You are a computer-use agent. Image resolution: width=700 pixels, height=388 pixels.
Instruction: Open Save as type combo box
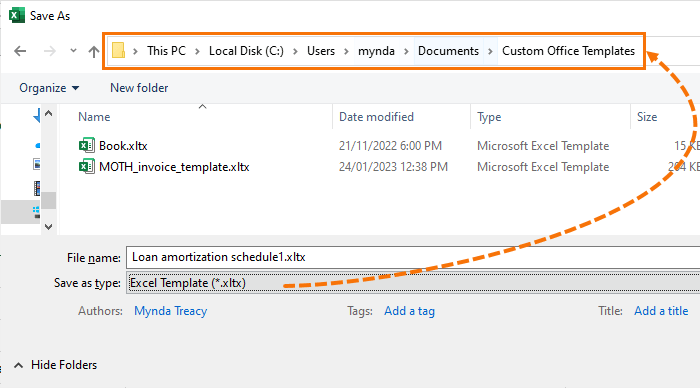pyautogui.click(x=413, y=283)
